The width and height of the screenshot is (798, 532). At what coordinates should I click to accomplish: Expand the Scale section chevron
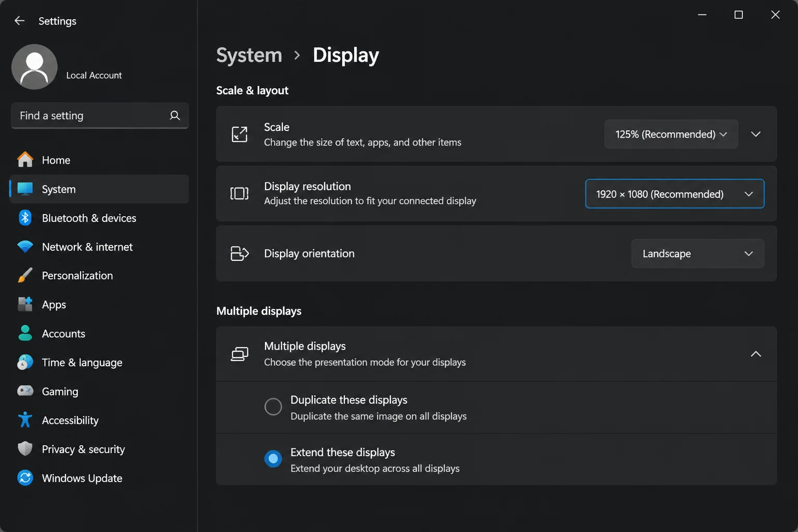point(756,134)
